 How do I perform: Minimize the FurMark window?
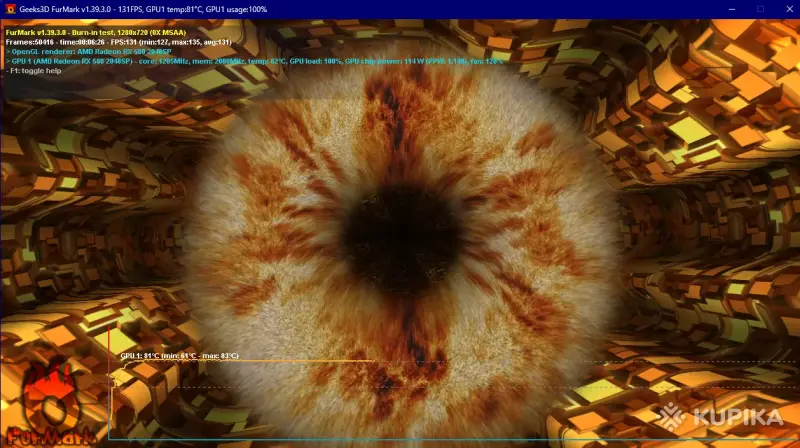point(732,9)
